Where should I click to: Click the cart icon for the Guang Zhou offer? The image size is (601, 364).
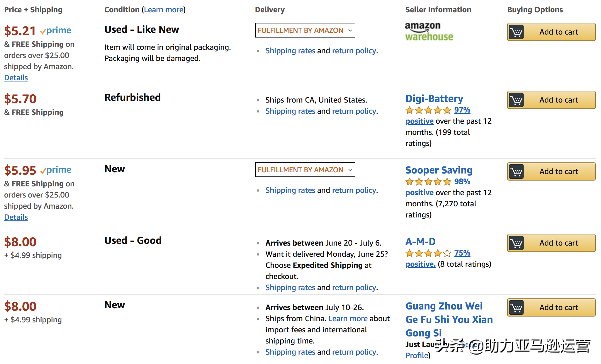(x=516, y=307)
